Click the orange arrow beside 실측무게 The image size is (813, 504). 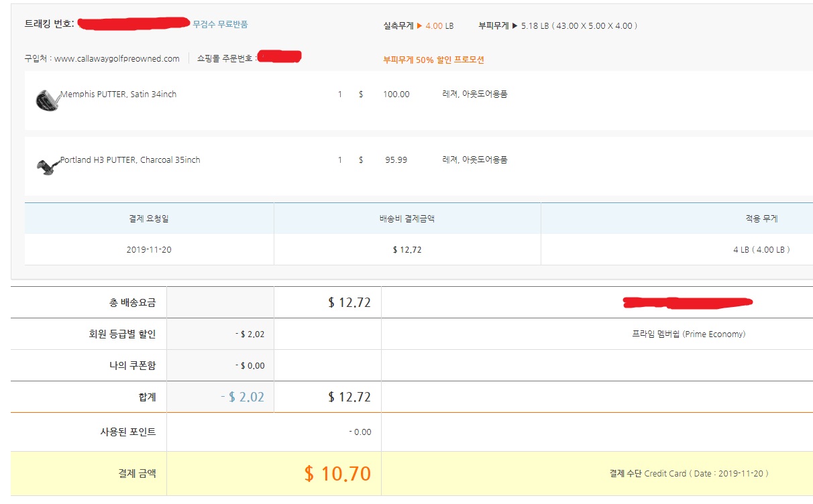pos(419,26)
